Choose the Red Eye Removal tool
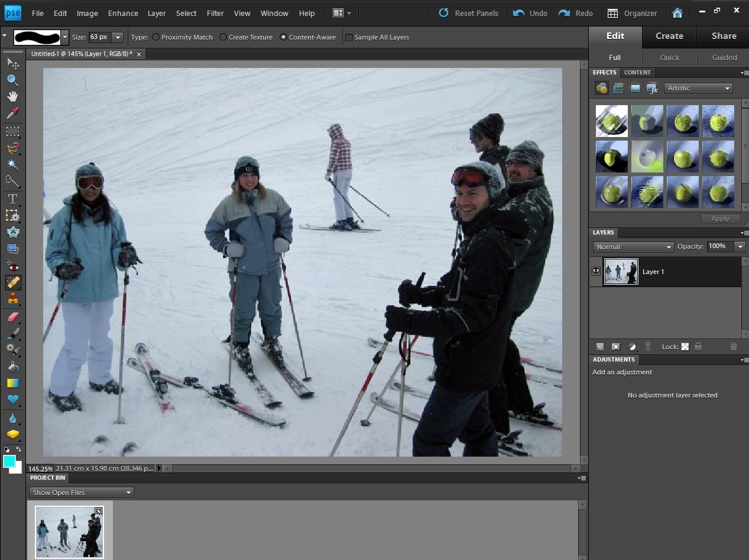Viewport: 749px width, 560px height. [12, 266]
